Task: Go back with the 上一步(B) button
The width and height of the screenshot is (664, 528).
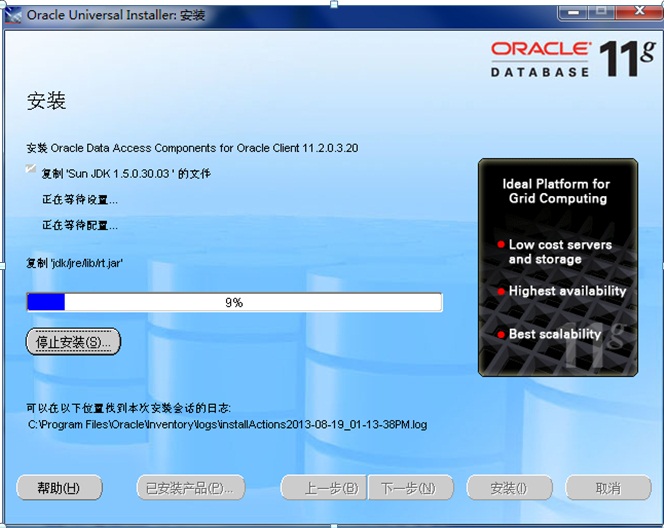Action: [x=324, y=488]
